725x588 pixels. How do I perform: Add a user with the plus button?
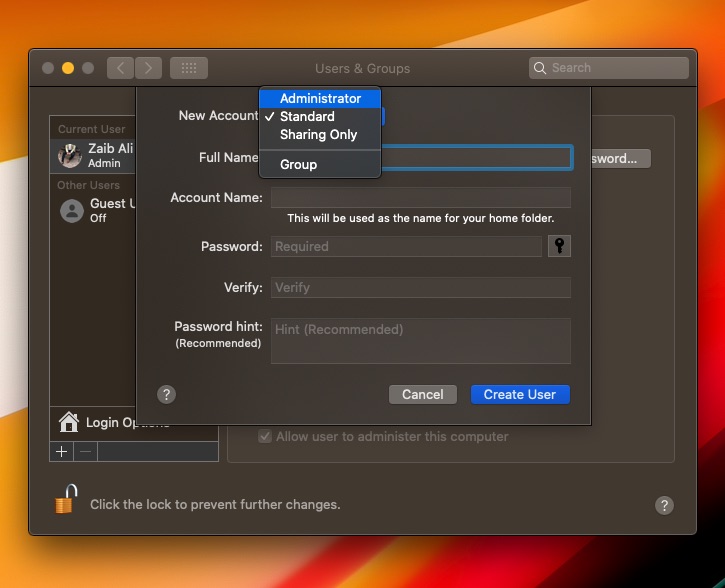pos(61,452)
